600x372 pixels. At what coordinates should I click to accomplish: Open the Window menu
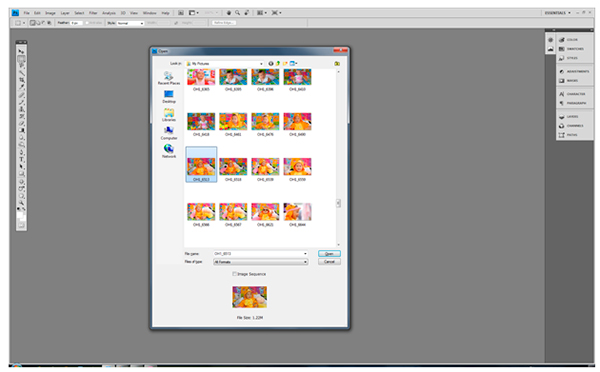(x=150, y=13)
